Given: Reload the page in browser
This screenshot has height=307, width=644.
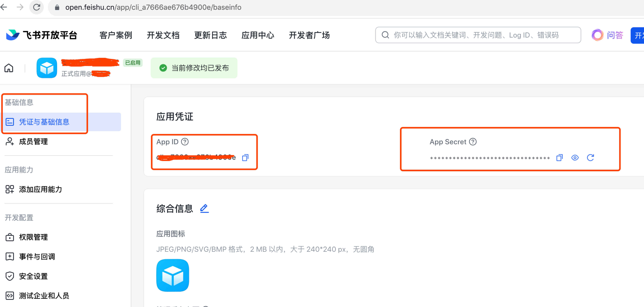Looking at the screenshot, I should [x=36, y=7].
